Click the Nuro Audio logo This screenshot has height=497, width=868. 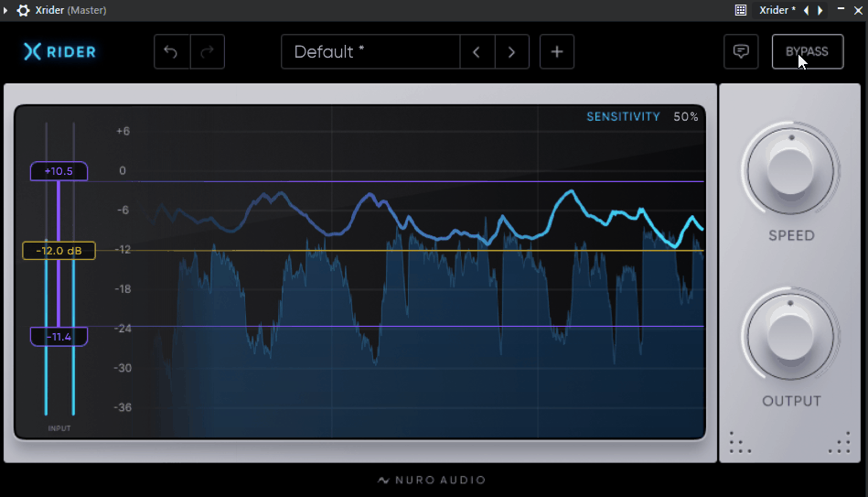pyautogui.click(x=432, y=480)
